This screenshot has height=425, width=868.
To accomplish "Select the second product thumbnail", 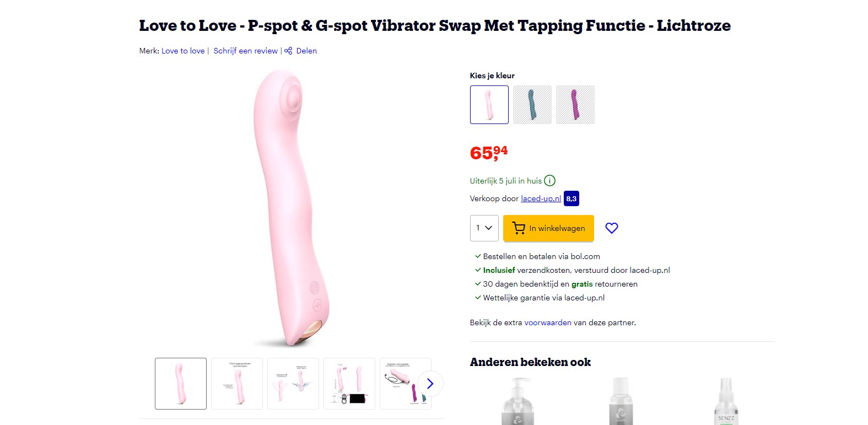I will tap(237, 384).
